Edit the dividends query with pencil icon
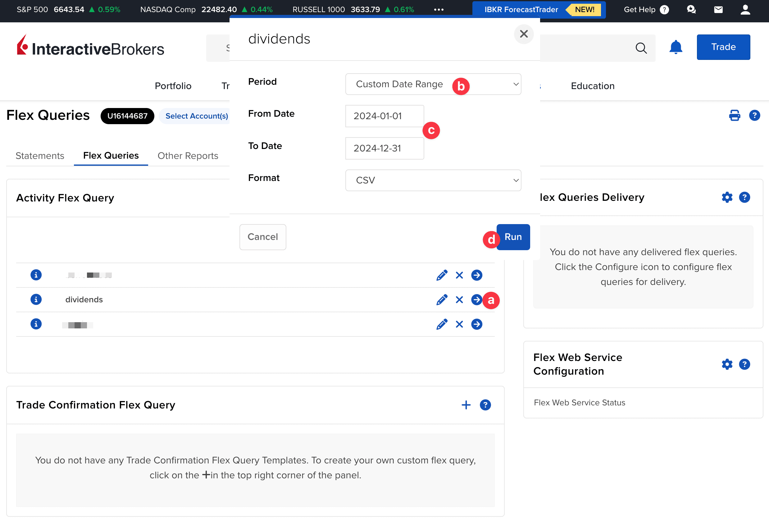The width and height of the screenshot is (769, 532). click(x=442, y=300)
